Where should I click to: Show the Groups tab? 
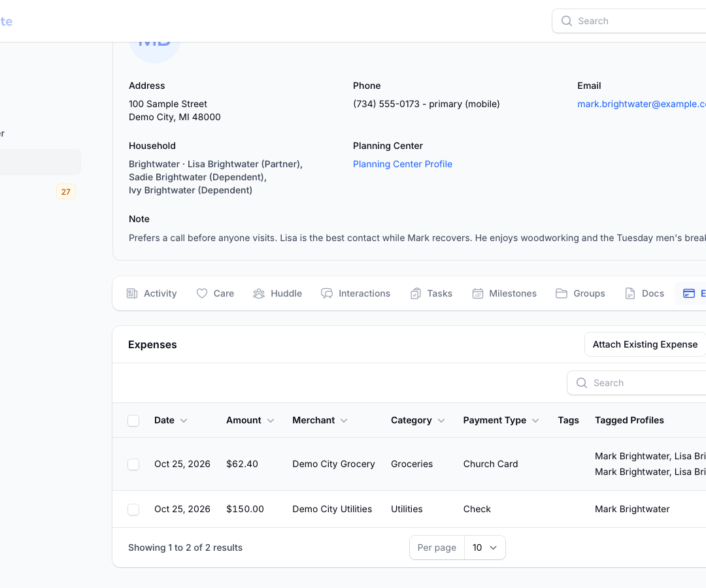coord(580,293)
